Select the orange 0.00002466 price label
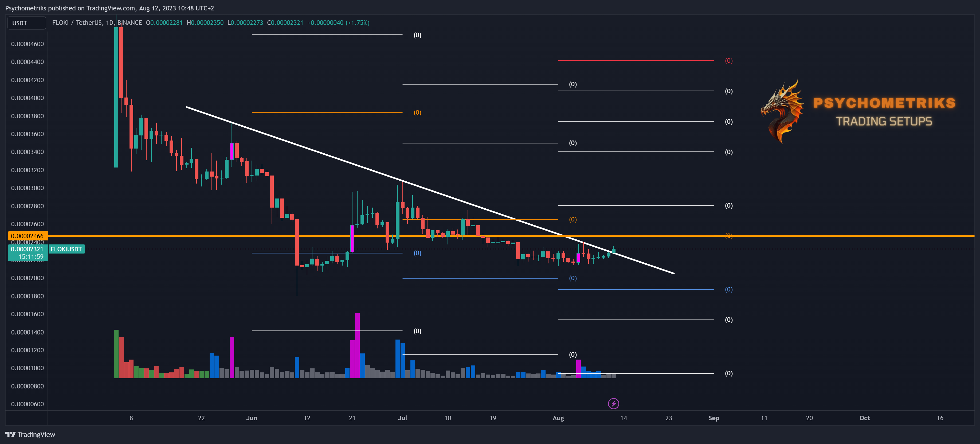Viewport: 980px width, 444px height. point(28,236)
